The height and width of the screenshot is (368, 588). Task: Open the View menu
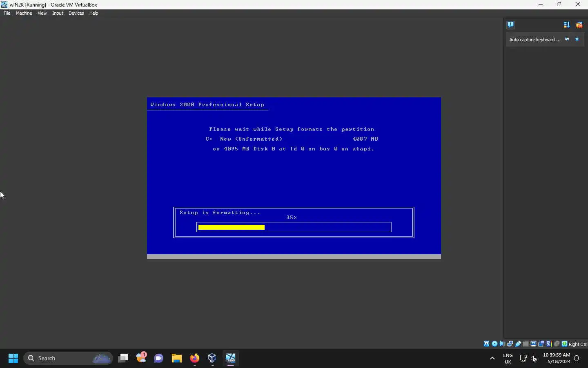[42, 13]
